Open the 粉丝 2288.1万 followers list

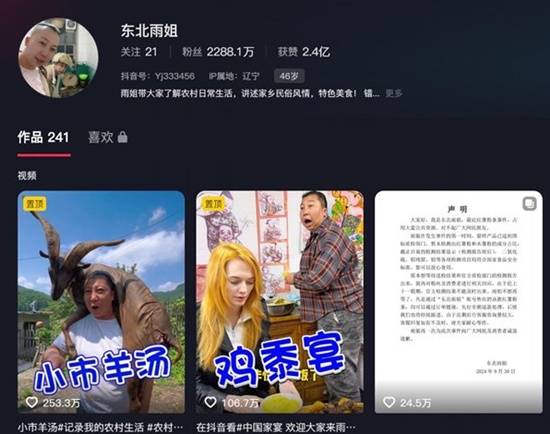tap(217, 52)
